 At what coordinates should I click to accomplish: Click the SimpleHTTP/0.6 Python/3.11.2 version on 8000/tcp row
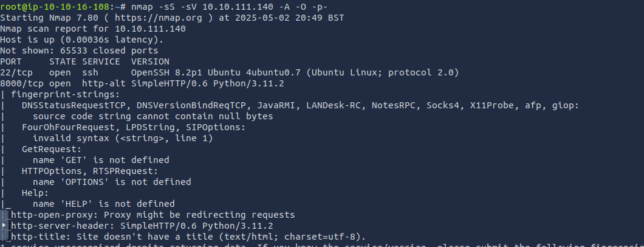click(x=207, y=83)
